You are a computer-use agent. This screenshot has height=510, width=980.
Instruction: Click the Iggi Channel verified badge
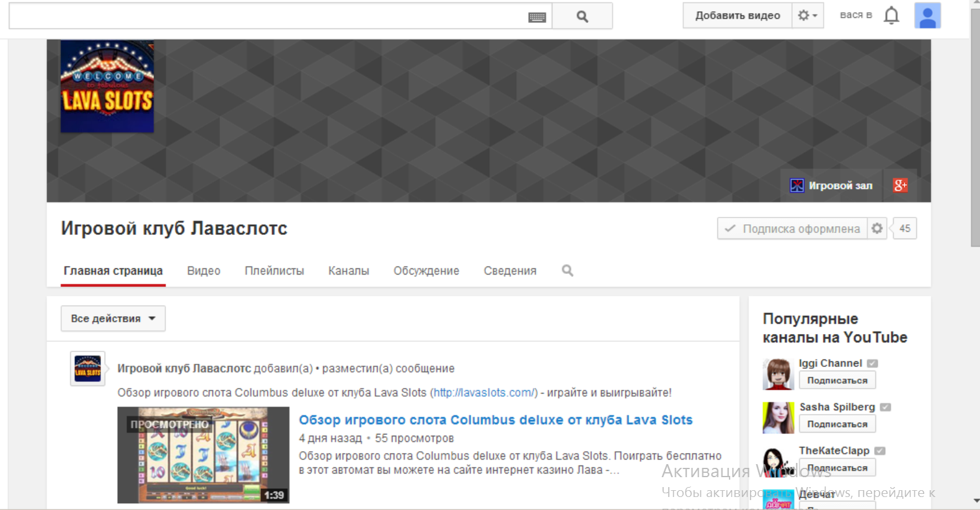click(872, 364)
